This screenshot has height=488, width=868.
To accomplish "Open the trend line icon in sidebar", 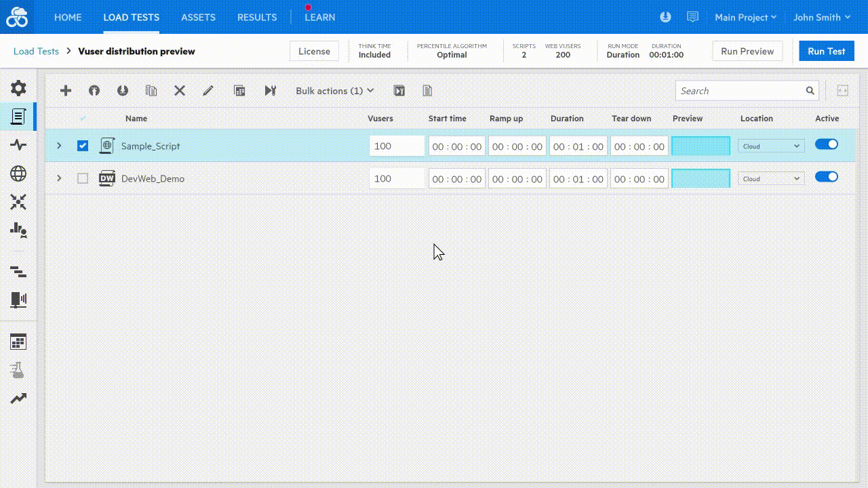I will [18, 399].
